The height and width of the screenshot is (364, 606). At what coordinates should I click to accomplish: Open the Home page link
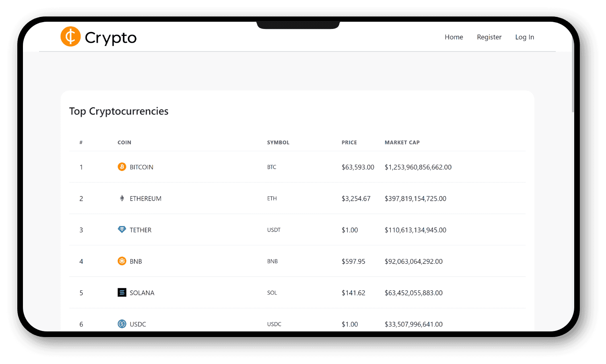click(x=454, y=37)
